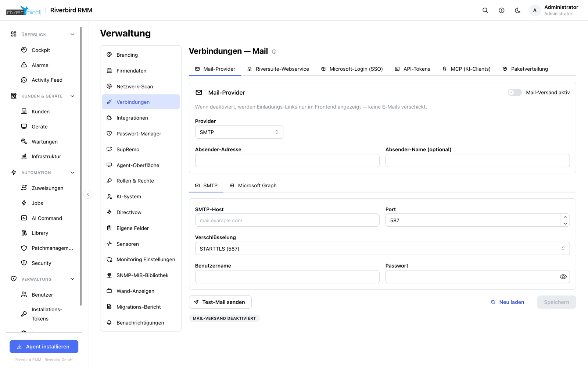Open SNMP-MIB-Bibliothek settings

click(141, 275)
